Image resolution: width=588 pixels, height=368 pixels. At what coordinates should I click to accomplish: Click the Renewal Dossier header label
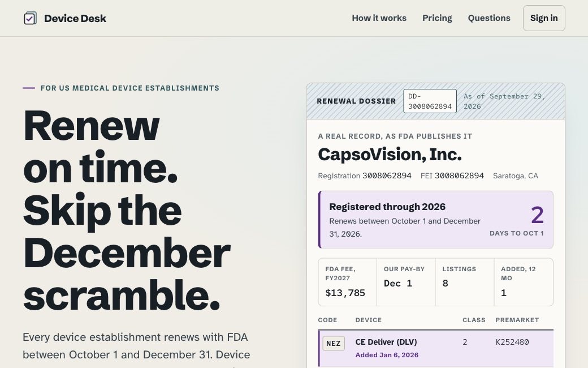356,101
